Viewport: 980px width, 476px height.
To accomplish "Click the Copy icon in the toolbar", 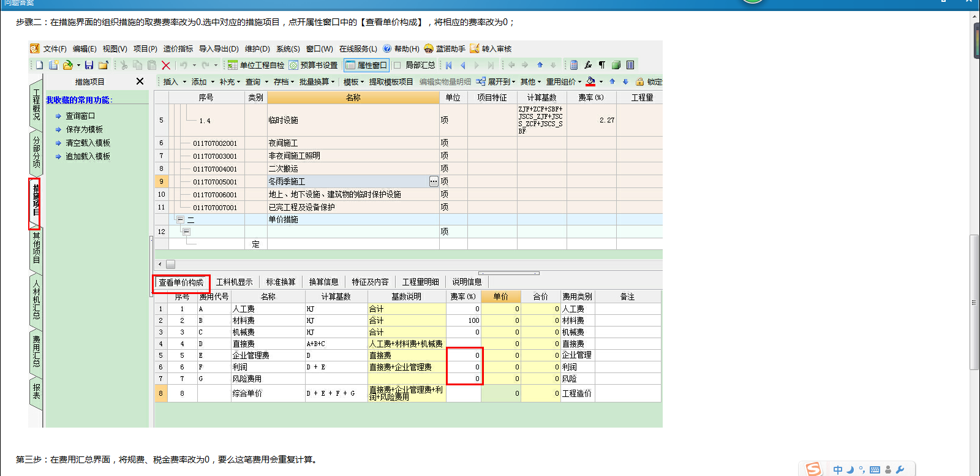I will pyautogui.click(x=138, y=65).
